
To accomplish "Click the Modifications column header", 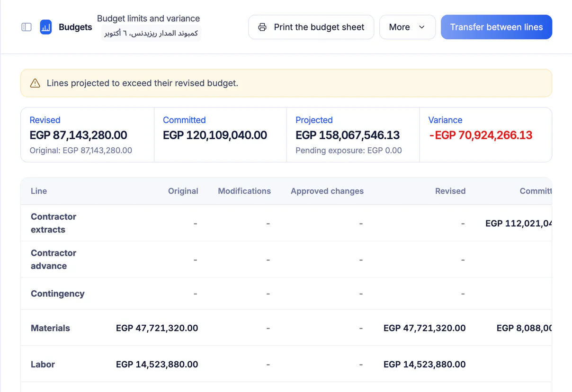I will [244, 191].
